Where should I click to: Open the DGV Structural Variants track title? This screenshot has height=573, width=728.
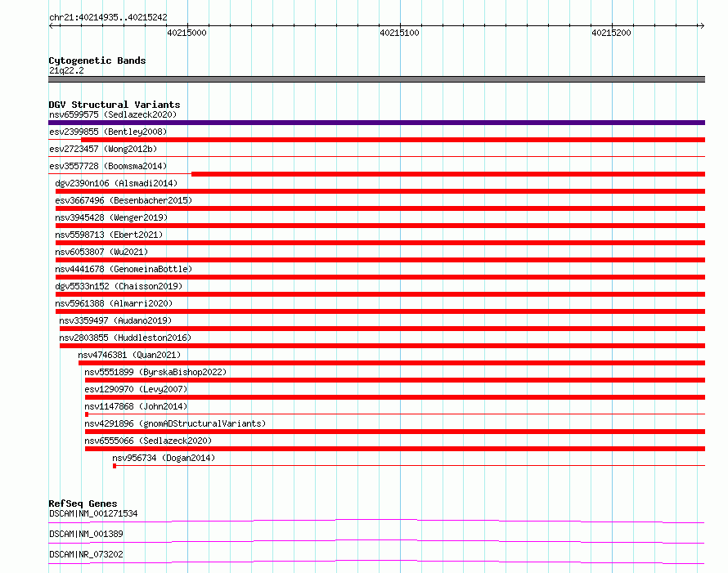[115, 105]
